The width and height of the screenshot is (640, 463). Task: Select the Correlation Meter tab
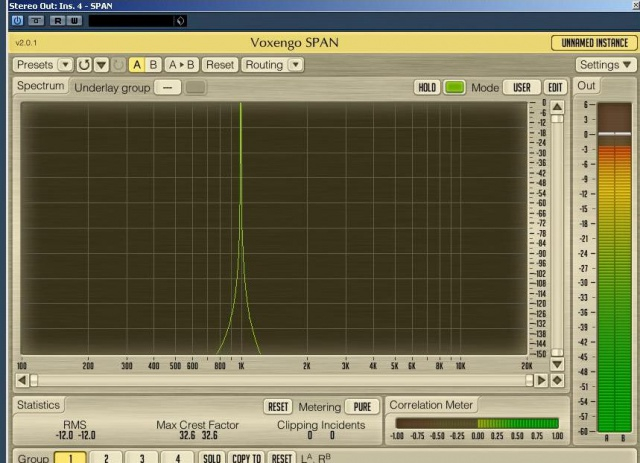(x=431, y=405)
